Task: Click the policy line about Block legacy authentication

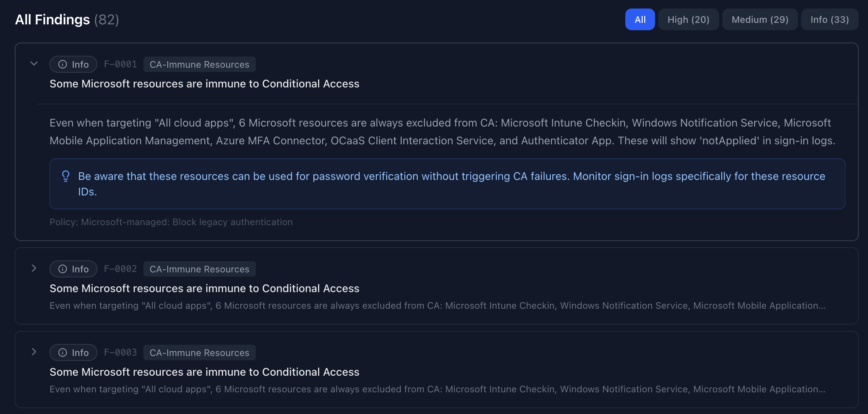Action: click(171, 222)
